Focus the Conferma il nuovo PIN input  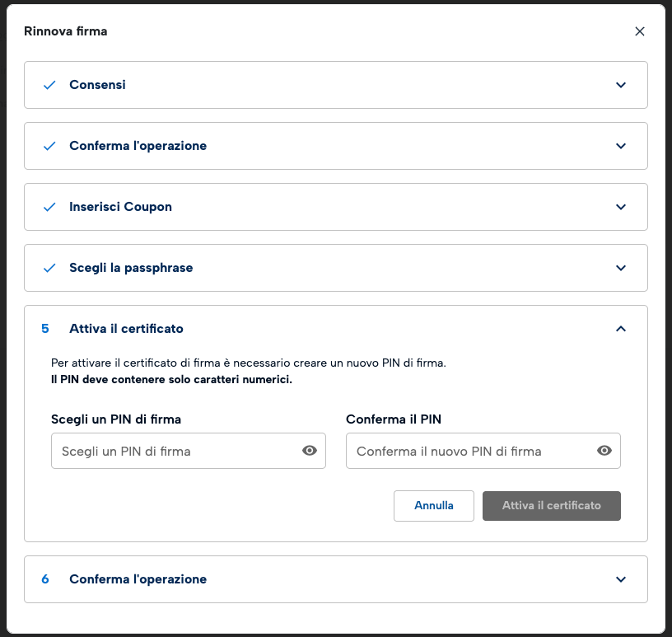469,451
